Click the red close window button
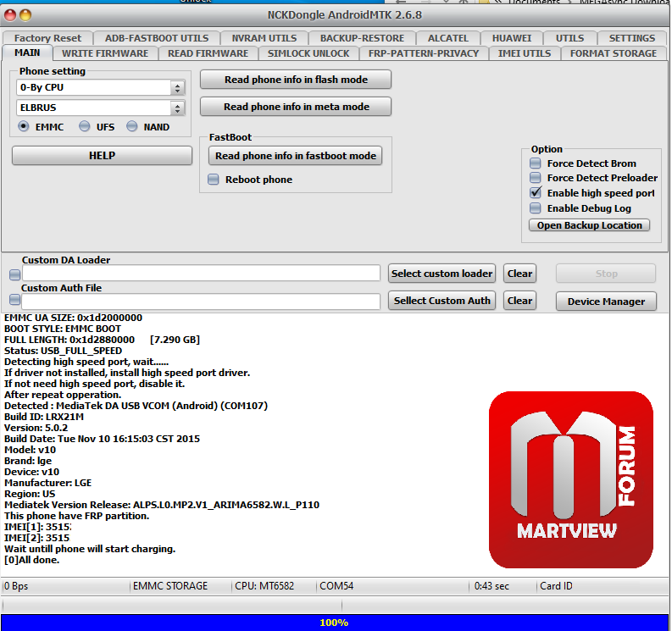672x631 pixels. pos(10,15)
